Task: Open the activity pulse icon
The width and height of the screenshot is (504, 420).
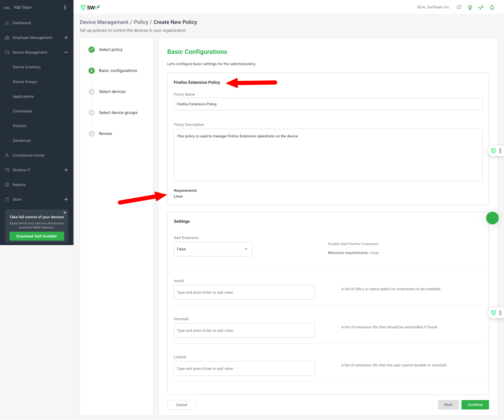Action: tap(481, 7)
